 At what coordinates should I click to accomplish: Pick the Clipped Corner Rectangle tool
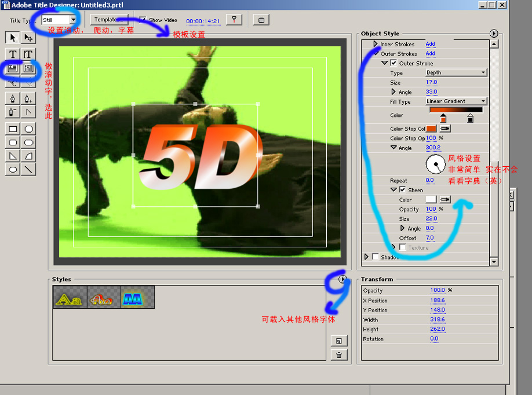point(28,129)
